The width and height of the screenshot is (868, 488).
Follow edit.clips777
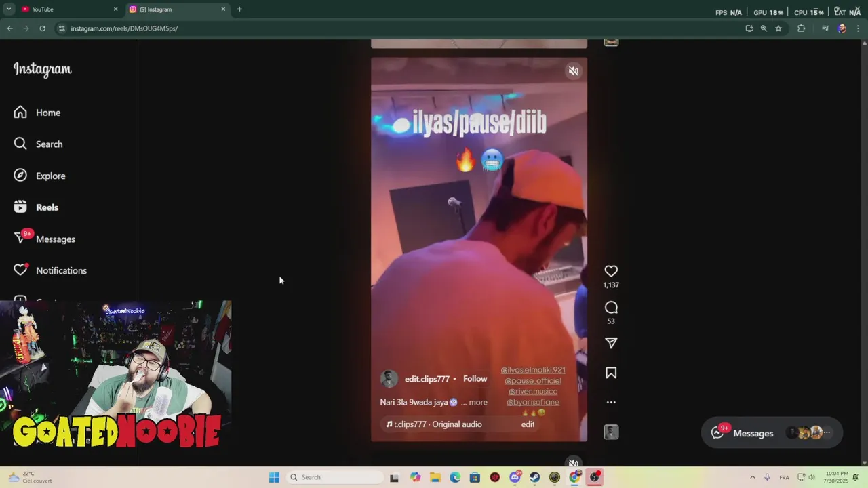475,379
